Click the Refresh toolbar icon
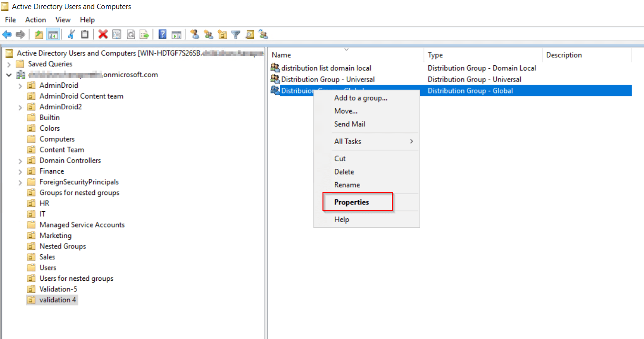 [x=131, y=34]
